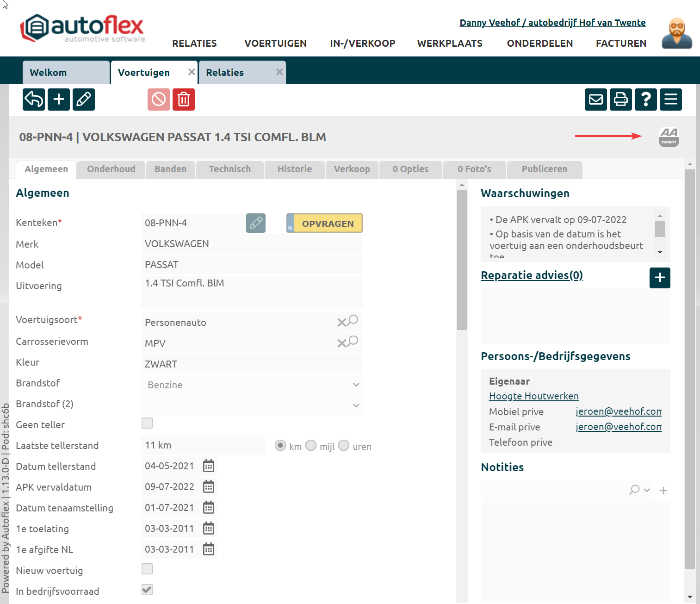Image resolution: width=700 pixels, height=604 pixels.
Task: Expand the Brandstof dropdown
Action: (356, 385)
